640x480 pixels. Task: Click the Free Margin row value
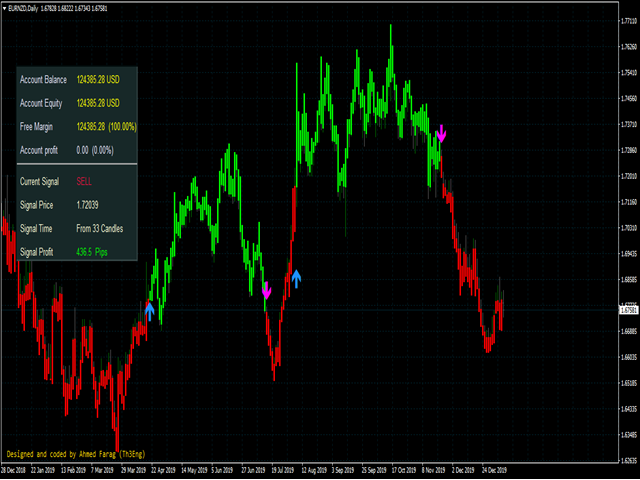[106, 126]
